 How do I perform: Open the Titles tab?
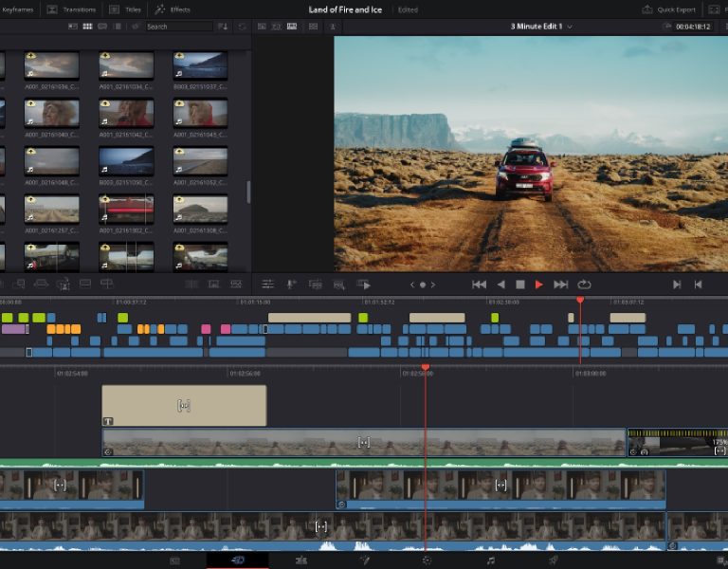126,9
